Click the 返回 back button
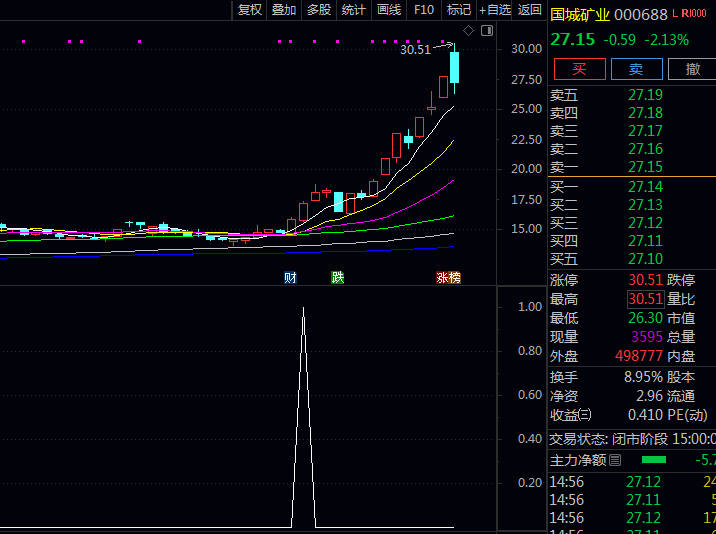716x534 pixels. [529, 10]
